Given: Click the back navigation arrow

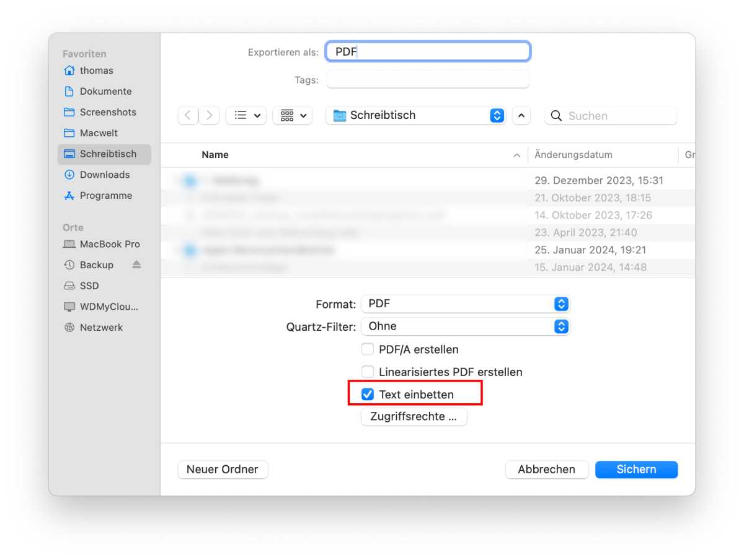Looking at the screenshot, I should [188, 115].
